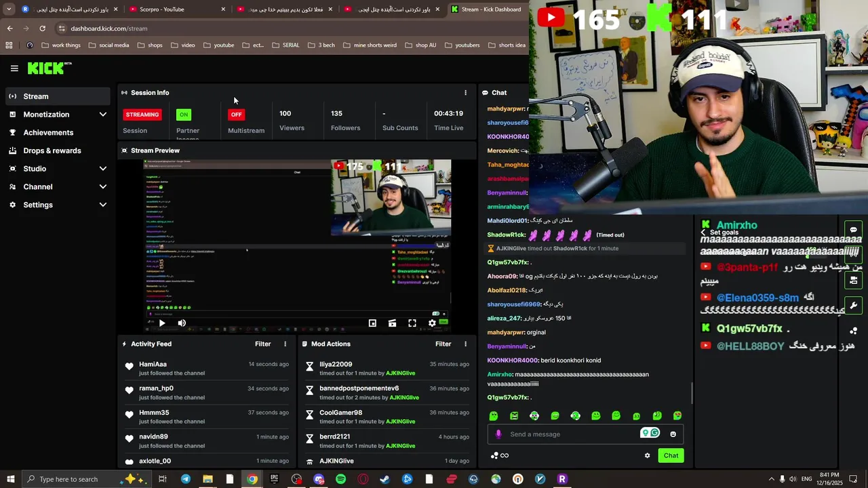
Task: Click the STREAMING session status badge
Action: coord(142,115)
